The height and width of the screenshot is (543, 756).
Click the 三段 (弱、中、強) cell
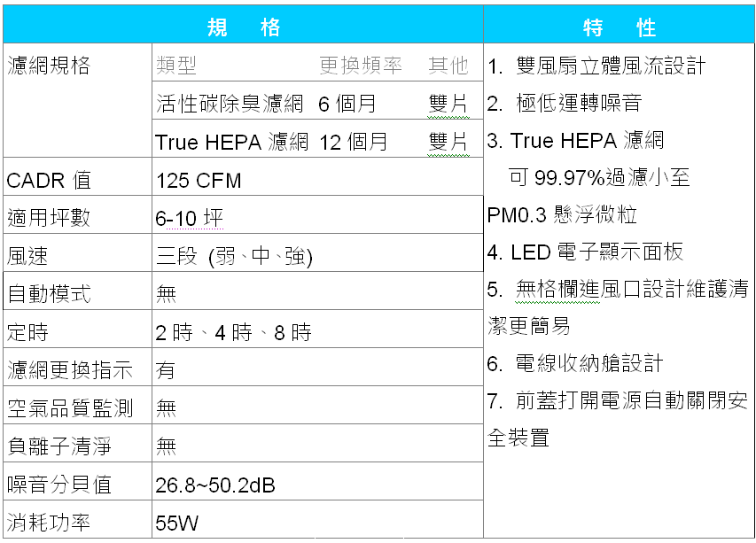pos(234,257)
